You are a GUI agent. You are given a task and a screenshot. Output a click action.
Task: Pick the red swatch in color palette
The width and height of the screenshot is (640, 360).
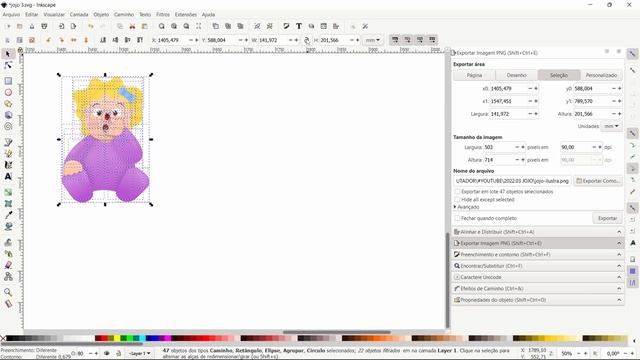104,338
